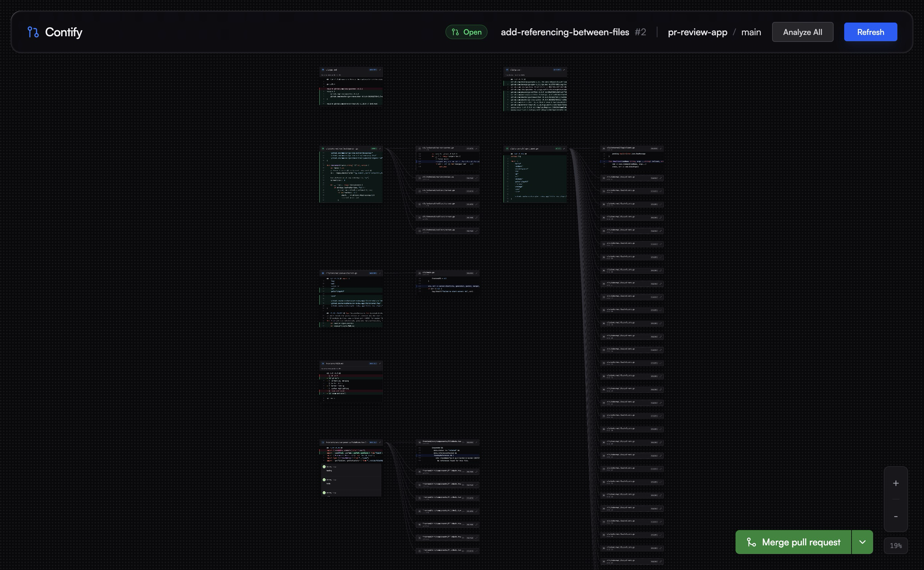Click expand icon on cli/main.go node
This screenshot has height=570, width=924.
477,273
